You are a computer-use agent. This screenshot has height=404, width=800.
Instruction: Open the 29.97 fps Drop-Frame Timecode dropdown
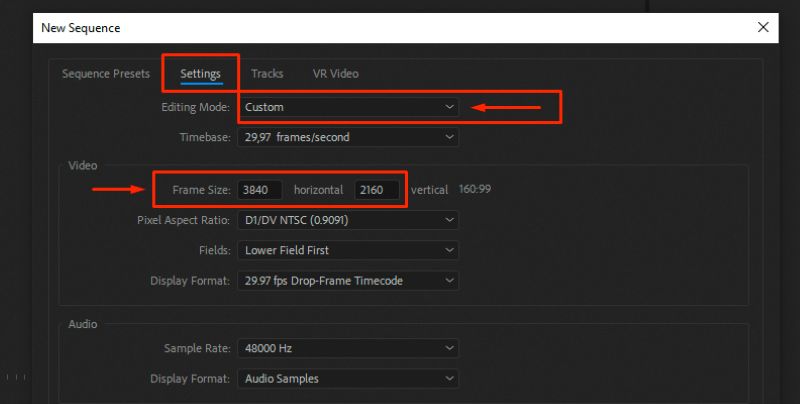pos(347,281)
